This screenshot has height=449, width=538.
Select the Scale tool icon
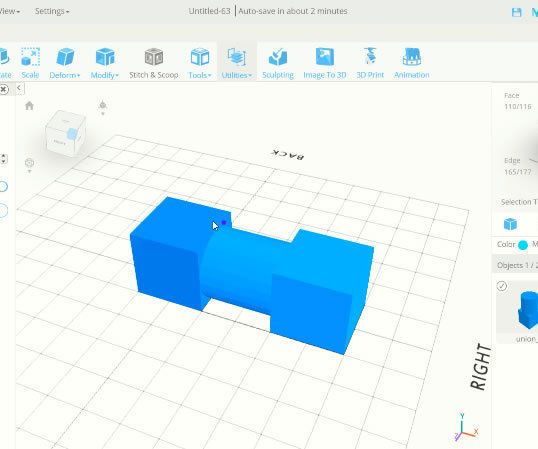tap(30, 57)
